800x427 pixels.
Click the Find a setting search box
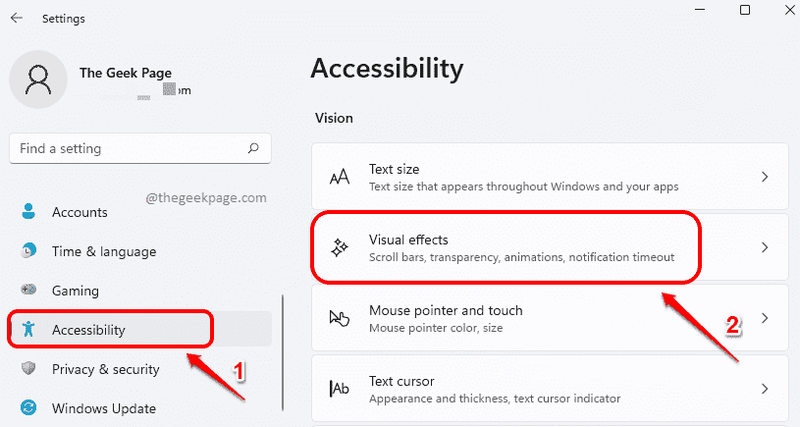tap(140, 148)
